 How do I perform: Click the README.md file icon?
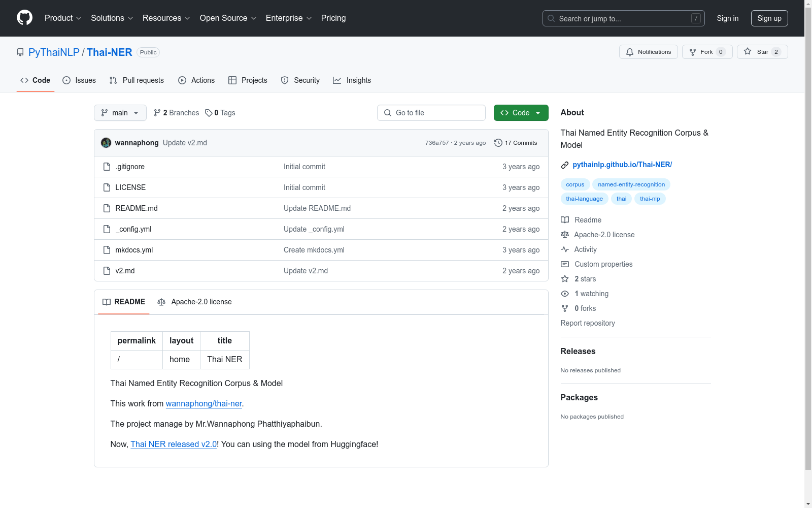[107, 208]
